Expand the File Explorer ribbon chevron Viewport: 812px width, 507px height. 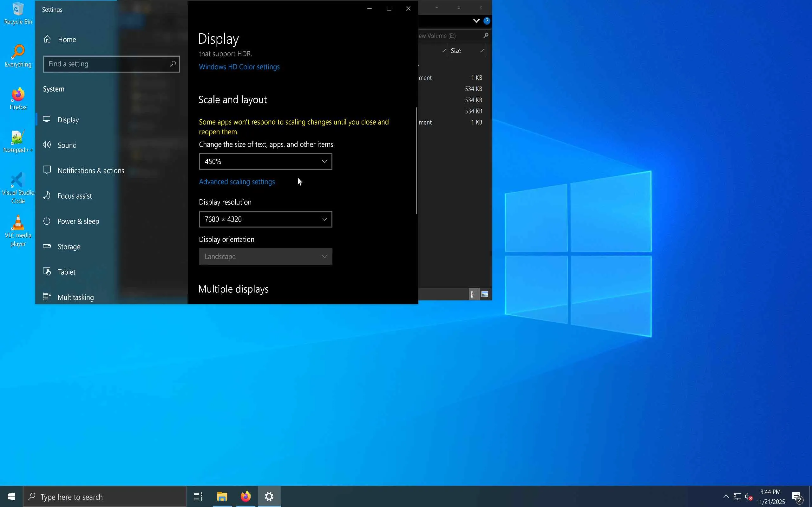[x=476, y=21]
